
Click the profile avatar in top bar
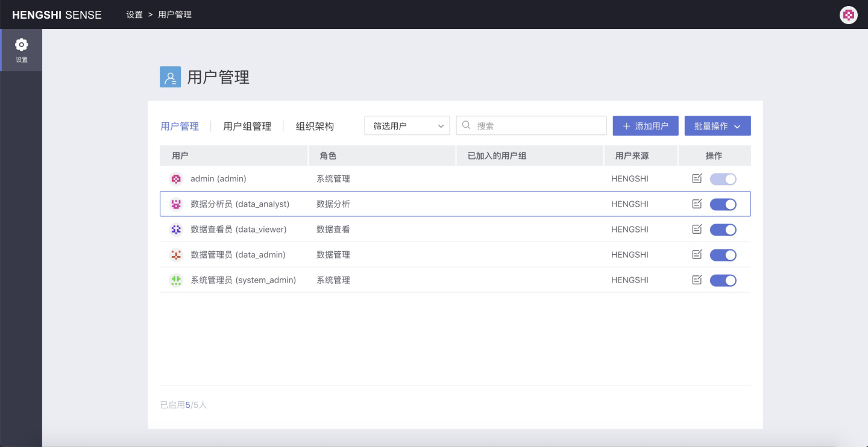pos(848,15)
